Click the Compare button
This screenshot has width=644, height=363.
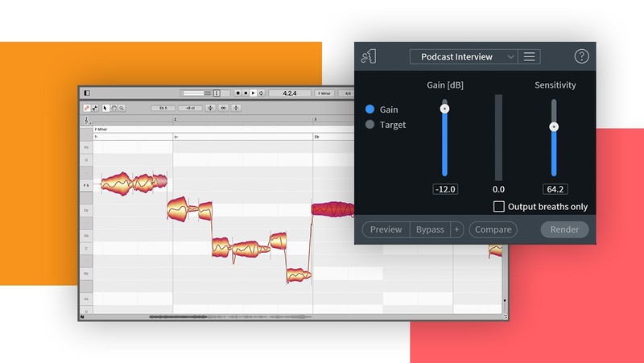493,229
